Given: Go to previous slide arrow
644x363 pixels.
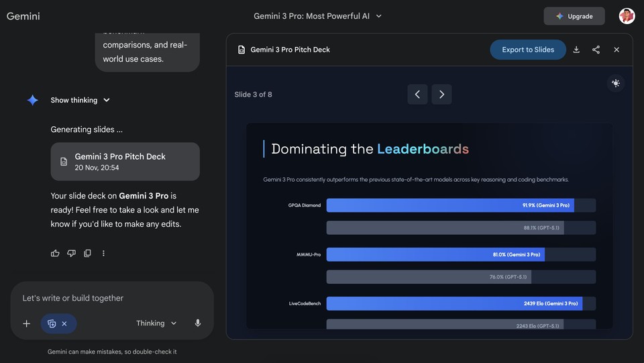Looking at the screenshot, I should pos(417,95).
